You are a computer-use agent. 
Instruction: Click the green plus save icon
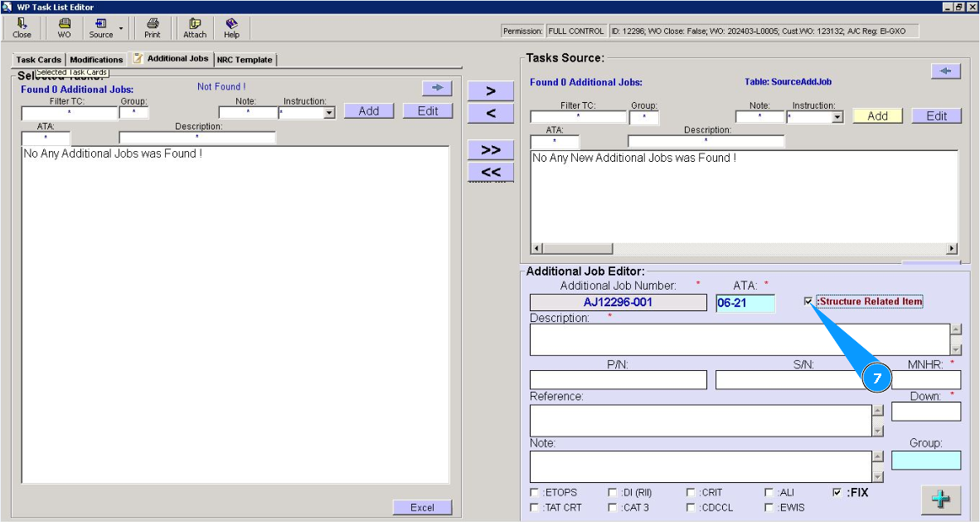coord(941,500)
